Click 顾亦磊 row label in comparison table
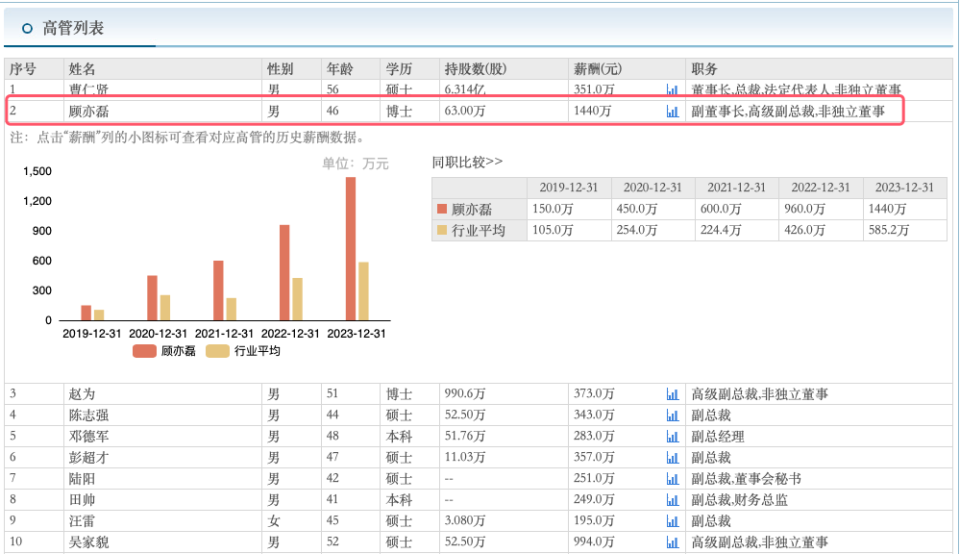The width and height of the screenshot is (960, 554). pos(471,209)
